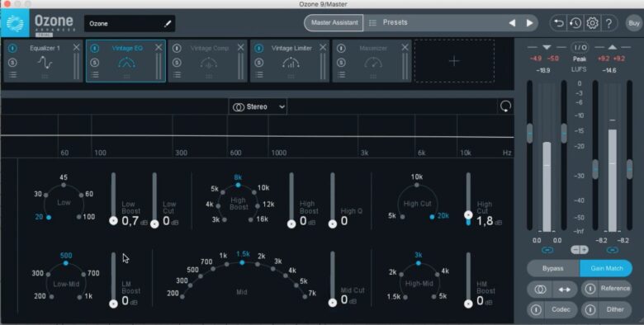This screenshot has width=644, height=325.
Task: Add a new module with plus slot
Action: point(454,61)
